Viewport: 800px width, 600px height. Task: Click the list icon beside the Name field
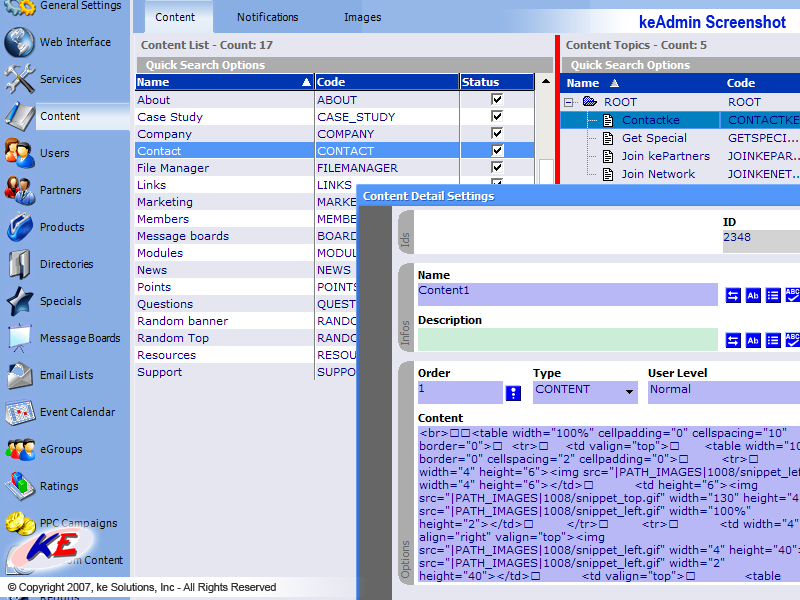[773, 295]
